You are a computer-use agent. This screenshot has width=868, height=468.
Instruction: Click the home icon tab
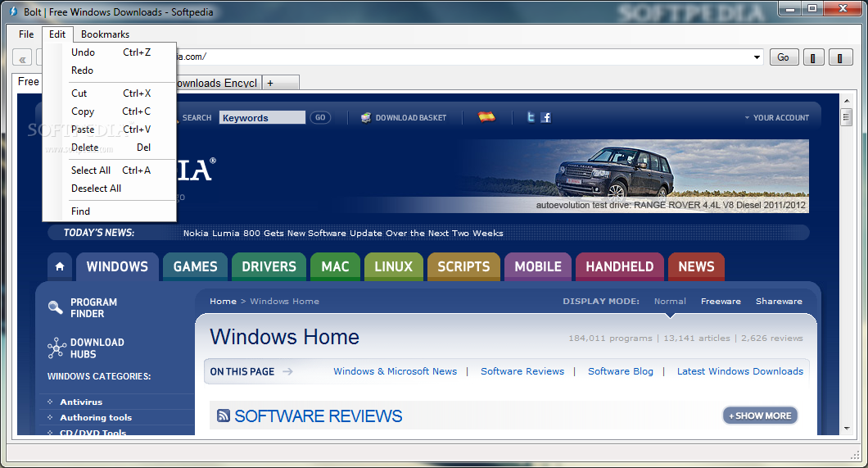(x=60, y=267)
